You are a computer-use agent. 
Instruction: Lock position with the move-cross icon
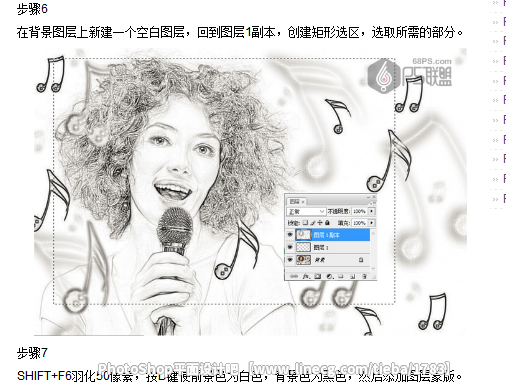(x=320, y=223)
